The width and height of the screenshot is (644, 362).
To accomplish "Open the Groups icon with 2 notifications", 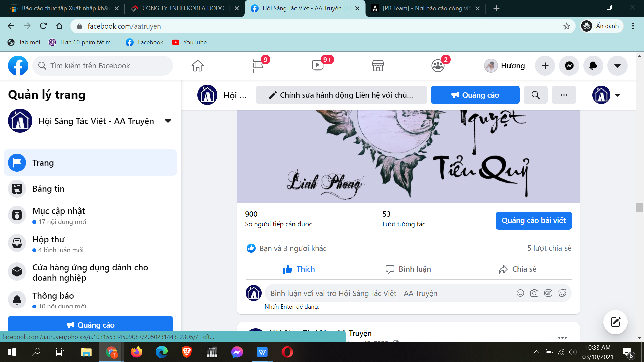I will (438, 66).
